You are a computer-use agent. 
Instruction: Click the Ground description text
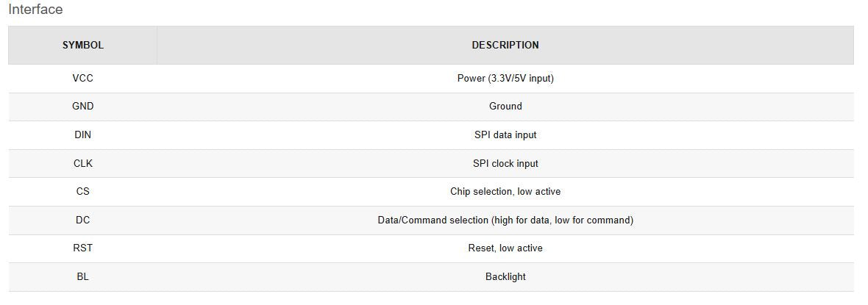point(505,107)
